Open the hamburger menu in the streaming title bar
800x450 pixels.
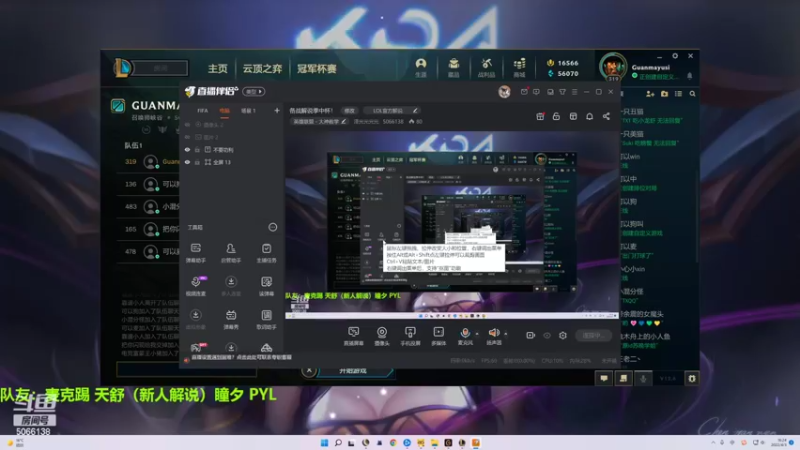point(575,92)
